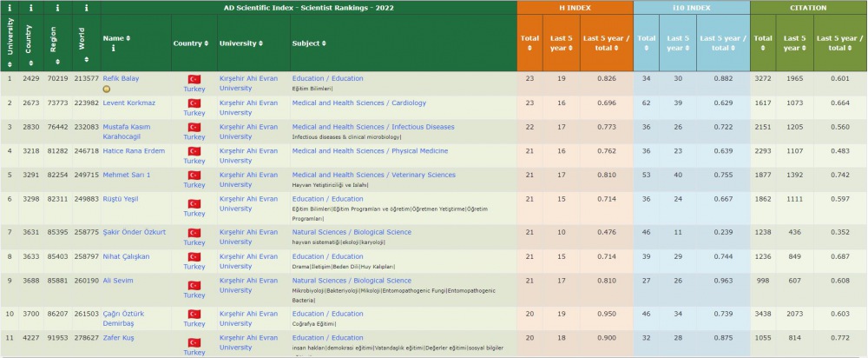The image size is (868, 358).
Task: Select the citation total value 3272
Action: coord(763,79)
